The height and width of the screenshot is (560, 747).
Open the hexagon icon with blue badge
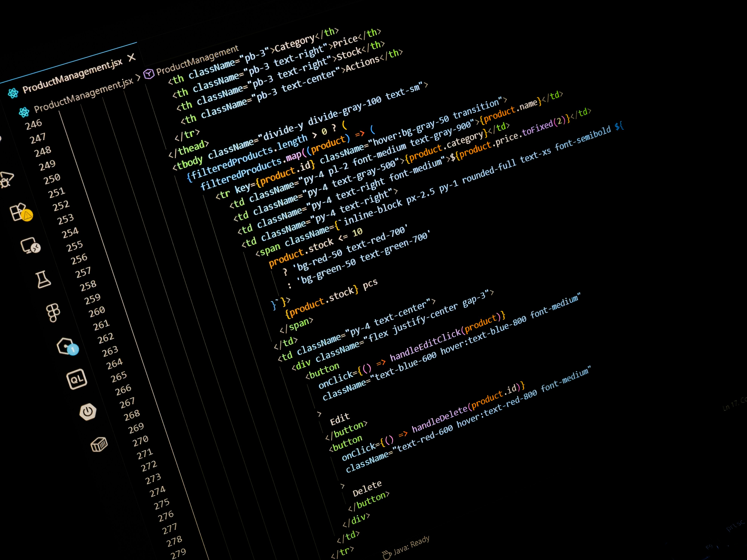pos(68,346)
